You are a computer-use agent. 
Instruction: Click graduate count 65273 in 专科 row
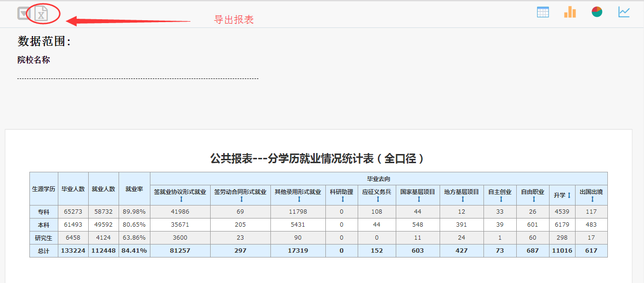tap(73, 212)
